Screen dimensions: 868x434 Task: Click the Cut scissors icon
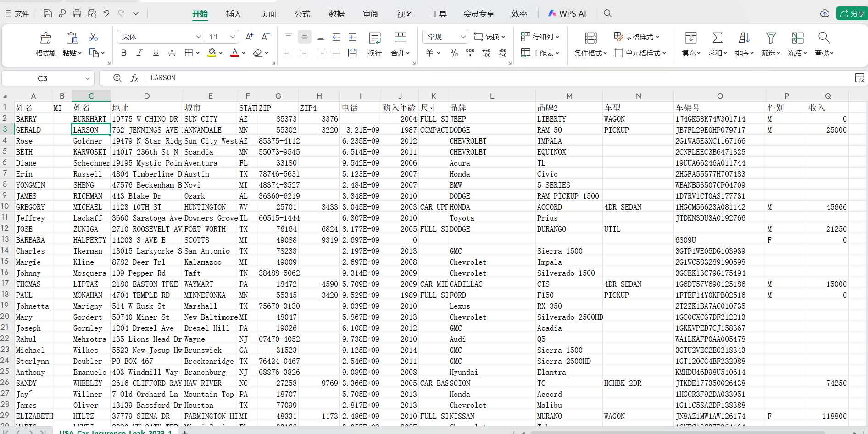click(93, 37)
